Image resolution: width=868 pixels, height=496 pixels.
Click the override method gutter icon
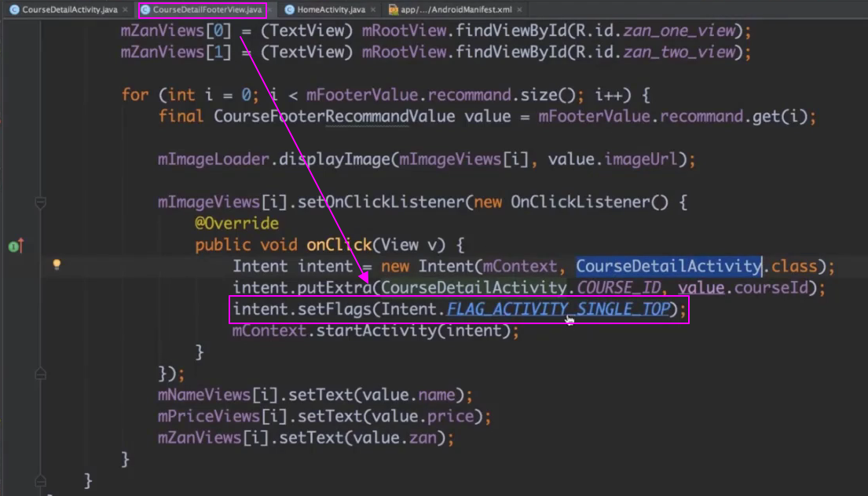coord(16,246)
